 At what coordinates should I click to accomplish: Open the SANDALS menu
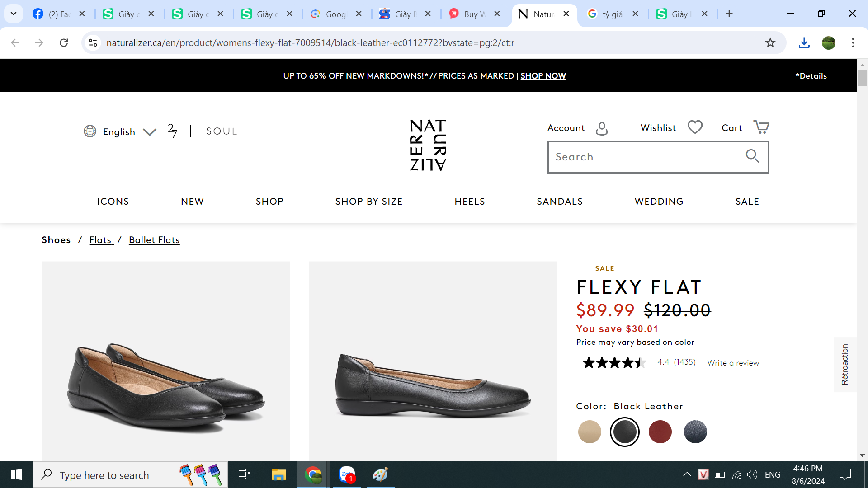pos(560,202)
